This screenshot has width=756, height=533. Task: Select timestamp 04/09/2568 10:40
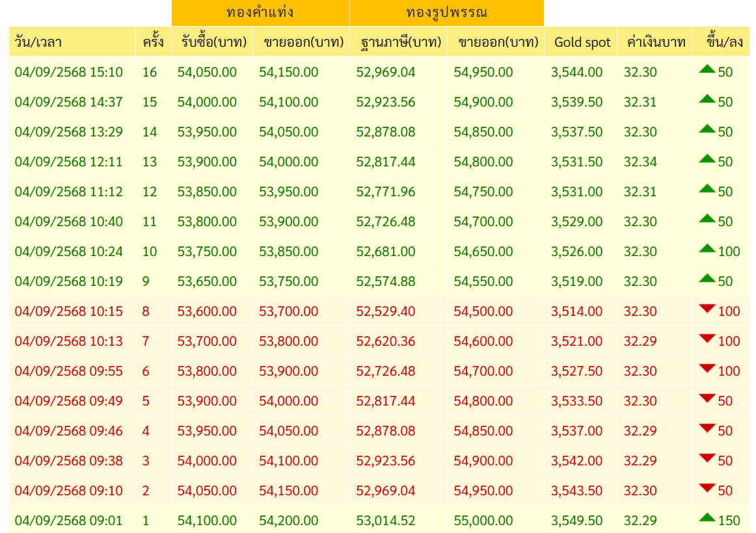pyautogui.click(x=68, y=222)
